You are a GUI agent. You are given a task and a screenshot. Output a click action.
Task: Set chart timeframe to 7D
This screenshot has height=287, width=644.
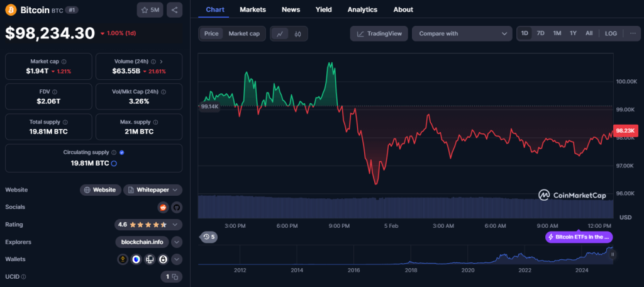point(540,33)
